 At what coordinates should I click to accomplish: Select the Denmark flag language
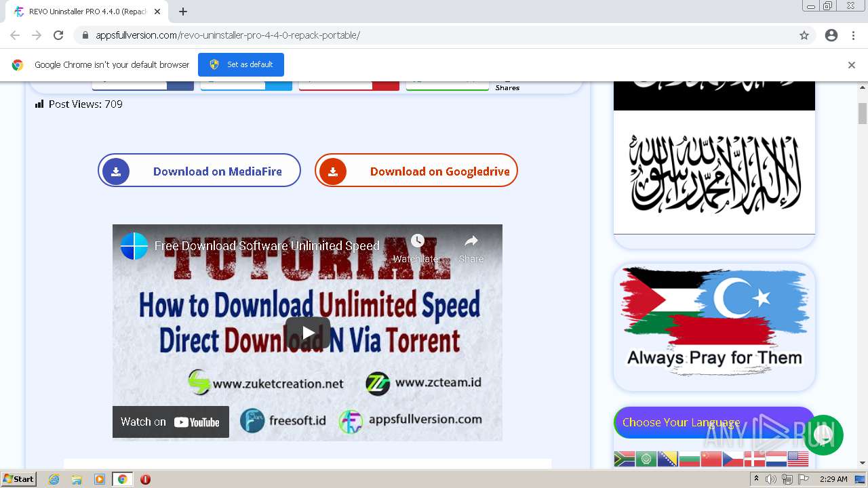(754, 459)
